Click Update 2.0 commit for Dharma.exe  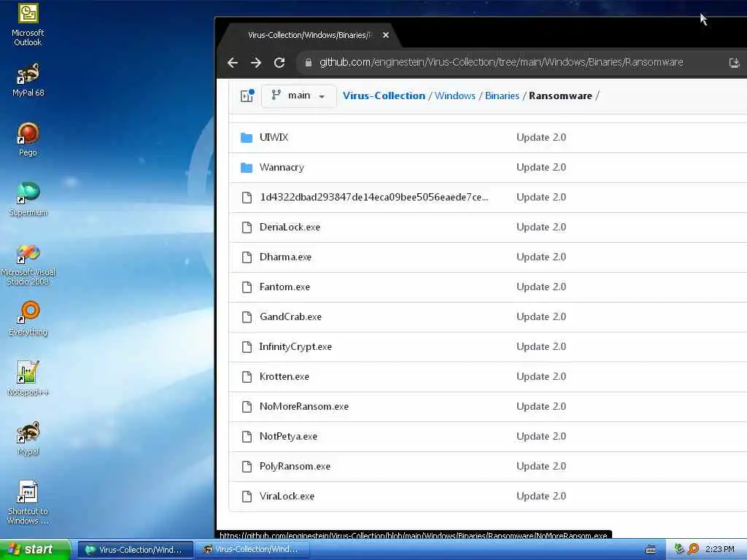point(541,257)
